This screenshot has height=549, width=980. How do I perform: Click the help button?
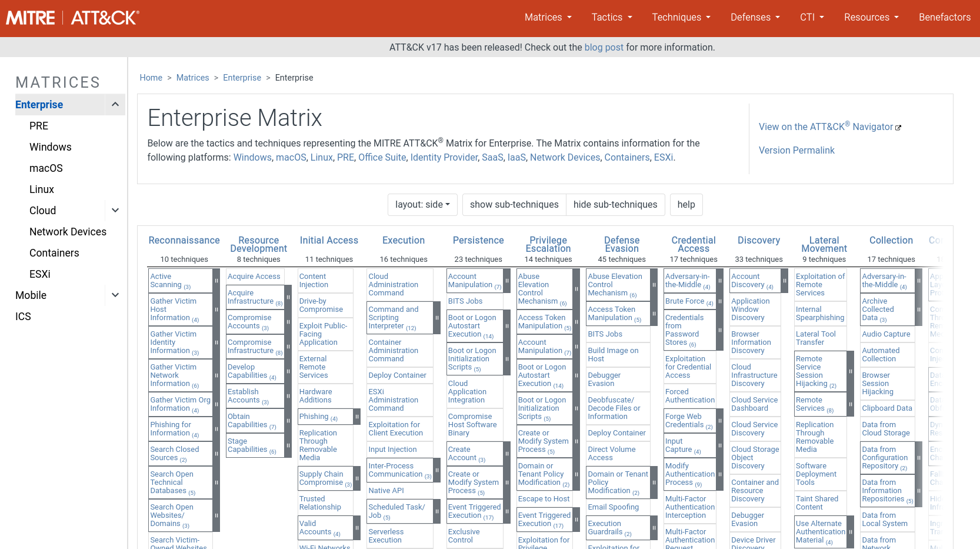[686, 205]
